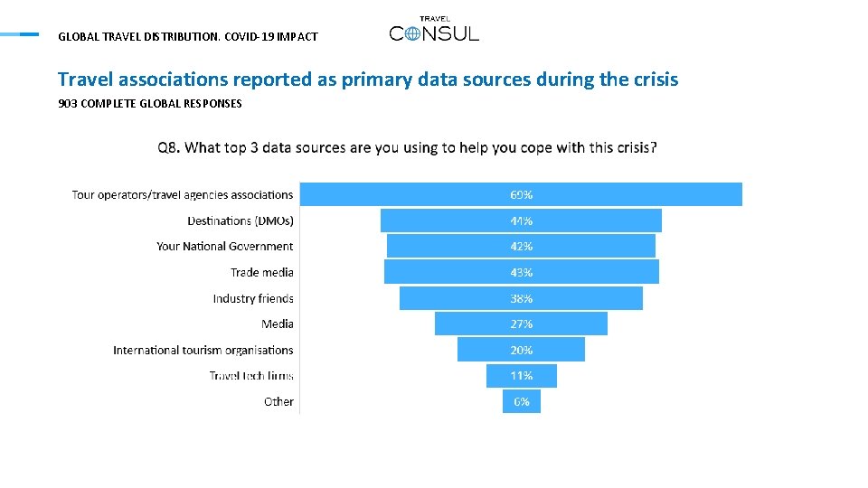Select the 27% Media bar
Screen dimensions: 868x488
521,324
